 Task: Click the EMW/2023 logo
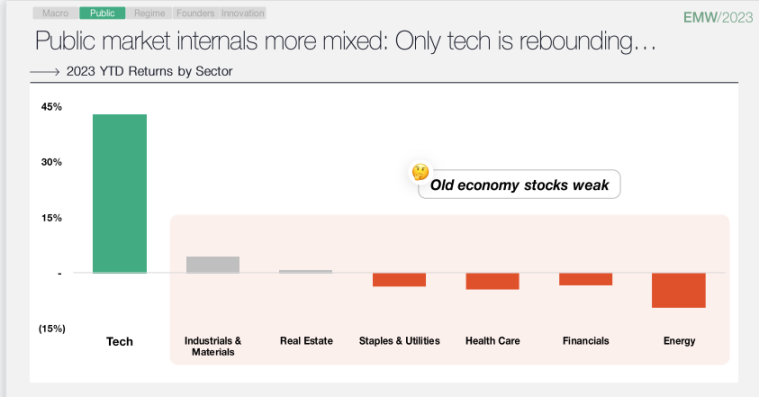pos(718,17)
